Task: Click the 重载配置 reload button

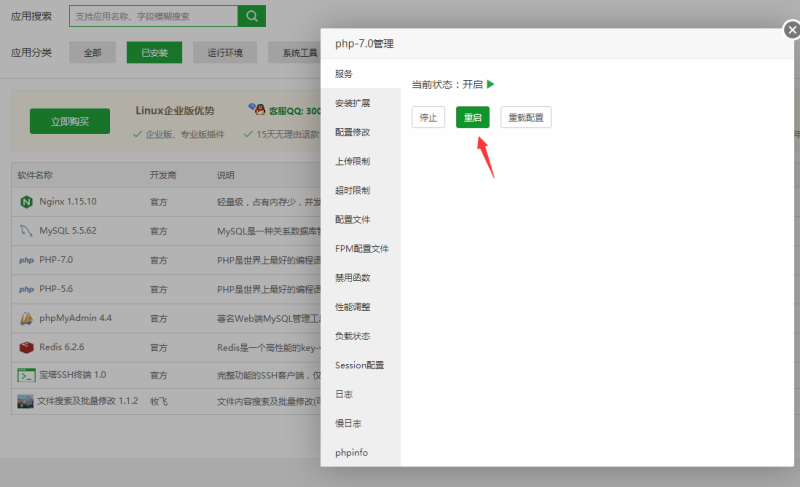Action: pos(525,117)
